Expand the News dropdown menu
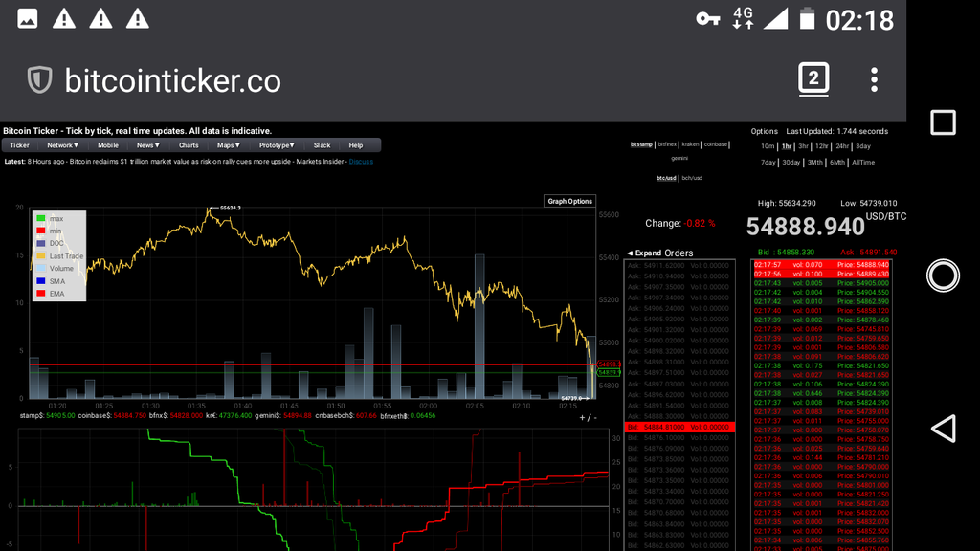This screenshot has width=980, height=551. coord(148,145)
